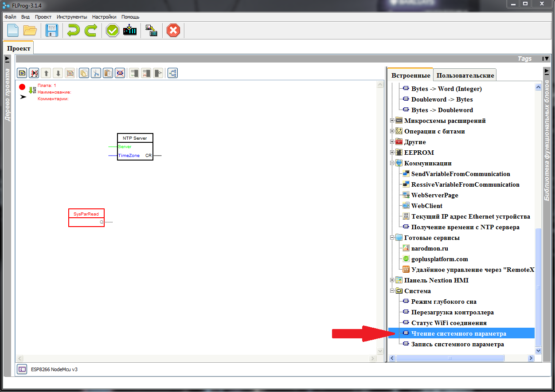The image size is (555, 392).
Task: Copy selection with the copy icon
Action: pos(84,73)
